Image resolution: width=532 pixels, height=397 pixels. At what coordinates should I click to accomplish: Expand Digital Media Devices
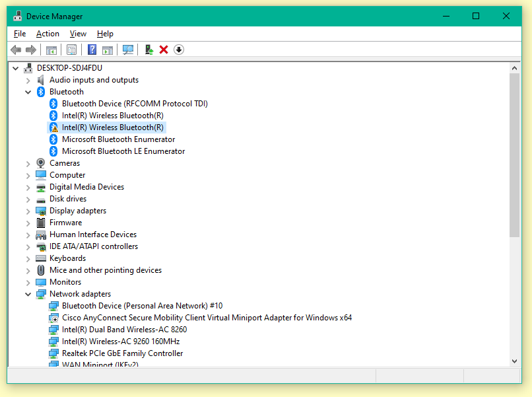click(28, 188)
